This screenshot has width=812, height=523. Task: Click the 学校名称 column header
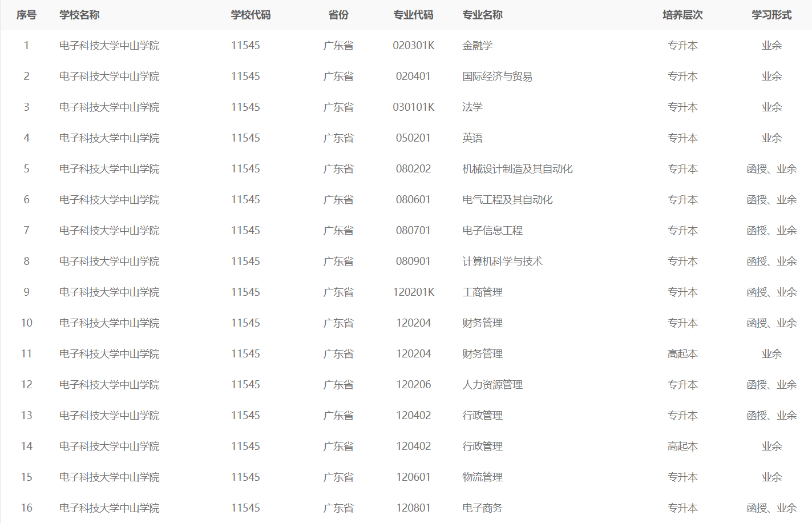(79, 15)
